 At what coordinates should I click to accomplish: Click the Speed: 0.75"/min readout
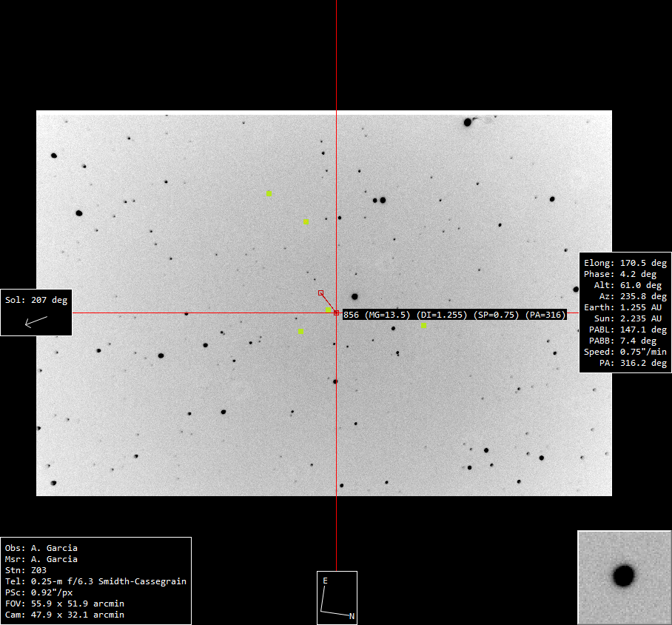pyautogui.click(x=624, y=352)
